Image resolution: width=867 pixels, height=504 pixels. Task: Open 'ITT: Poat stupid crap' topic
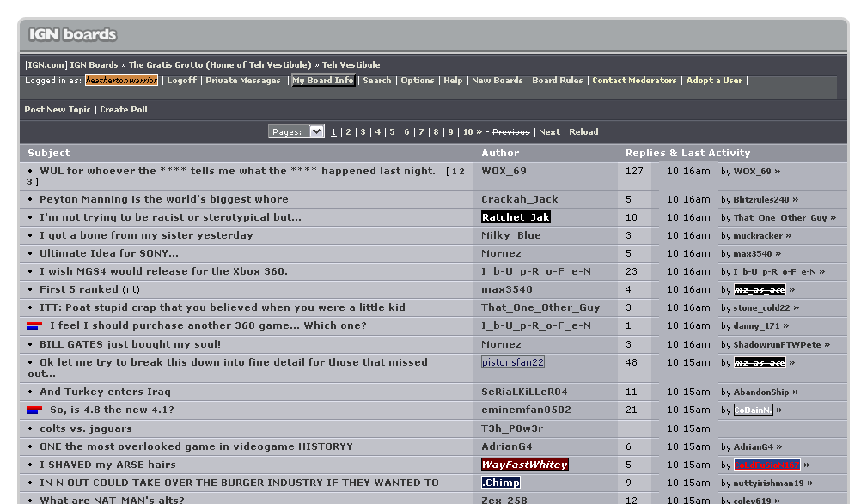[223, 307]
